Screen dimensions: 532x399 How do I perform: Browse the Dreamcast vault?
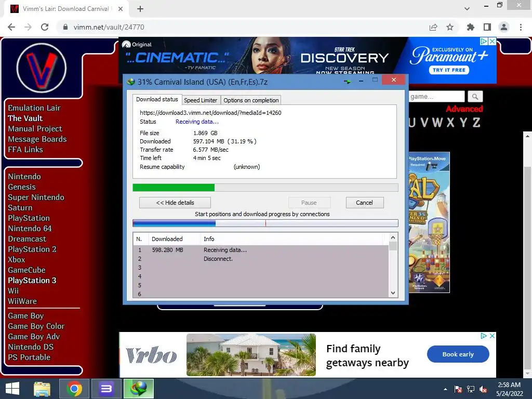pos(27,239)
